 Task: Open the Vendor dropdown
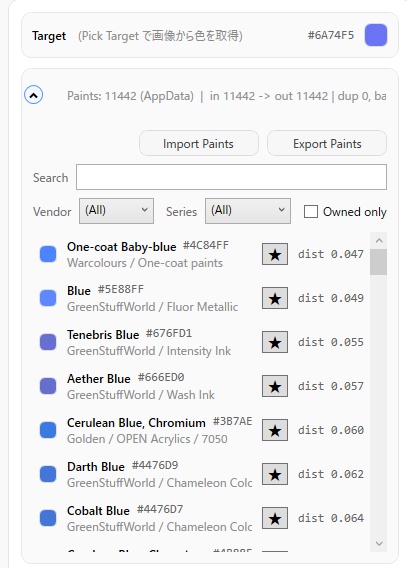point(116,211)
